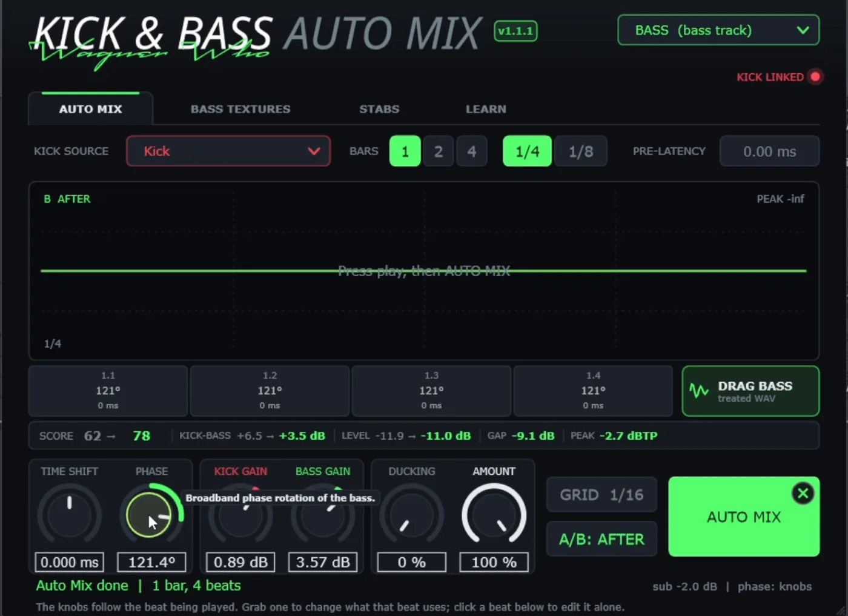Open the STABS tab
848x616 pixels.
[379, 109]
